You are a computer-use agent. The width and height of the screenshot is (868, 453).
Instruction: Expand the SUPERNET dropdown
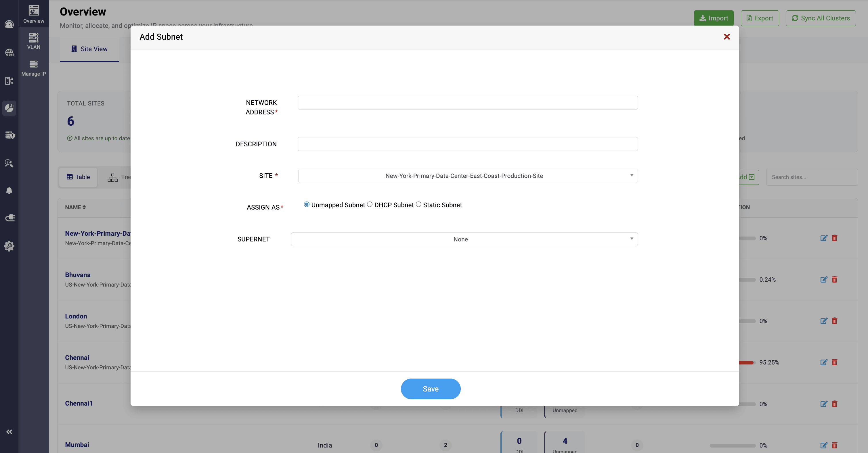(x=464, y=239)
